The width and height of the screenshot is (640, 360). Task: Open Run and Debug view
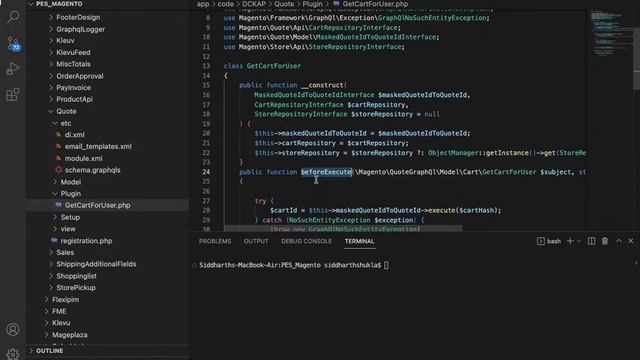click(13, 69)
